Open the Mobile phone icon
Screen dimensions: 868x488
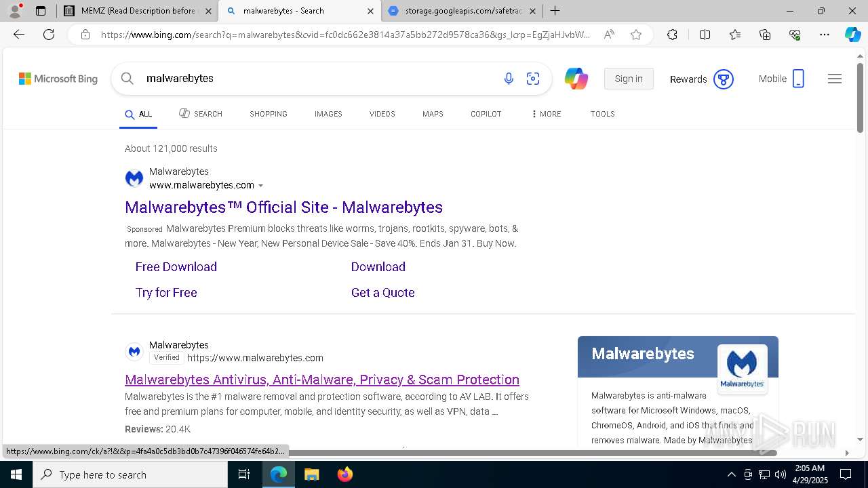coord(798,79)
